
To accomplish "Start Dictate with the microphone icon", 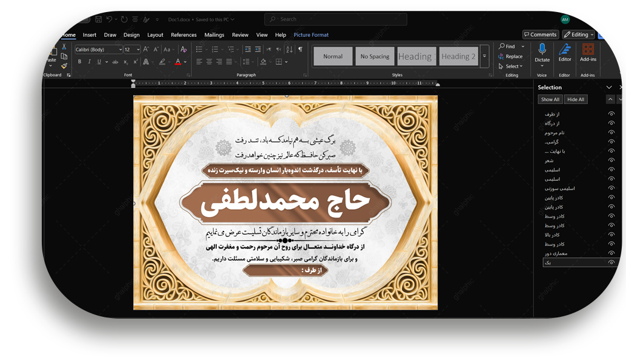I will point(542,50).
